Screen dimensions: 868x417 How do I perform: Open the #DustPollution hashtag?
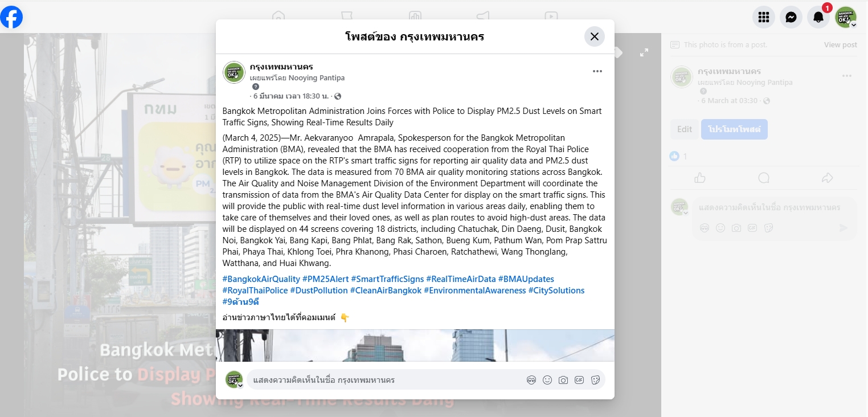point(319,291)
